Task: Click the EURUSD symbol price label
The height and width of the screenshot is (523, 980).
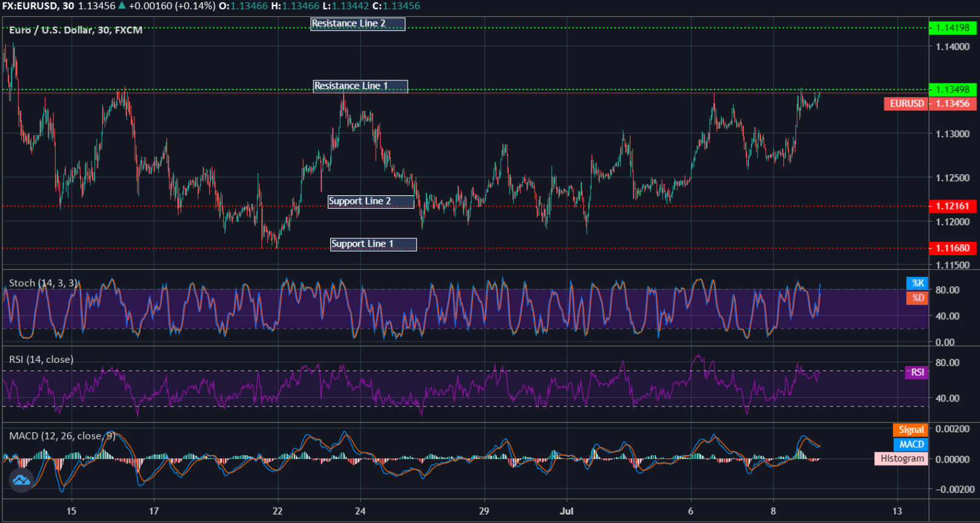Action: pos(906,103)
